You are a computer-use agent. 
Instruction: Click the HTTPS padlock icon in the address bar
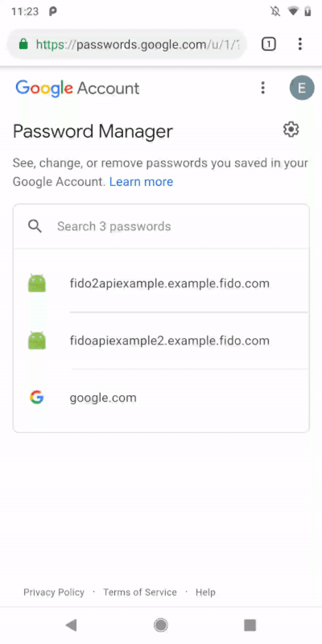(23, 44)
